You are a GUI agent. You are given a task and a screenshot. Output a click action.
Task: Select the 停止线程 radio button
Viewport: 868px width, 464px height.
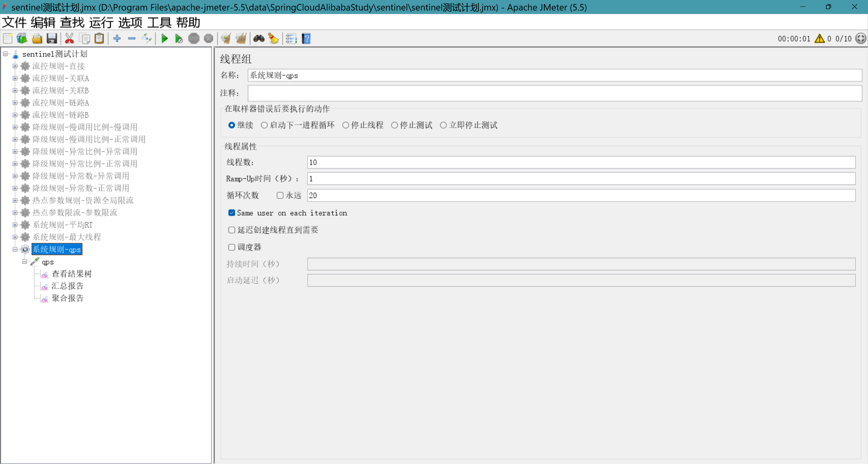tap(346, 125)
